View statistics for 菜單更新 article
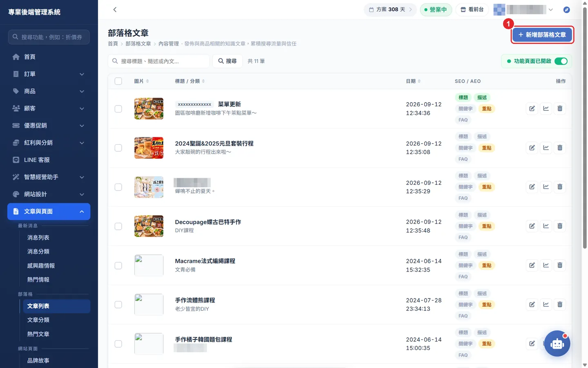588x368 pixels. click(546, 108)
